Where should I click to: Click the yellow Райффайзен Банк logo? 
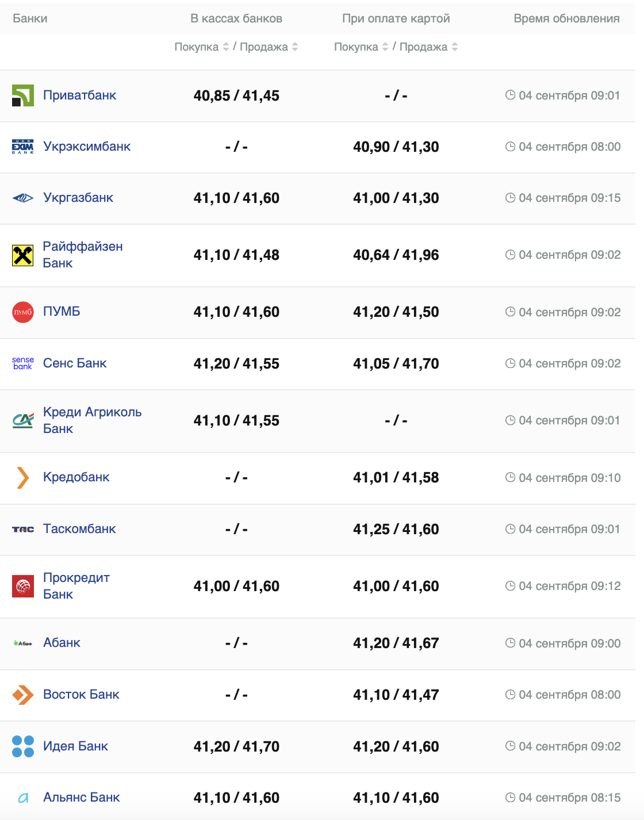click(23, 255)
